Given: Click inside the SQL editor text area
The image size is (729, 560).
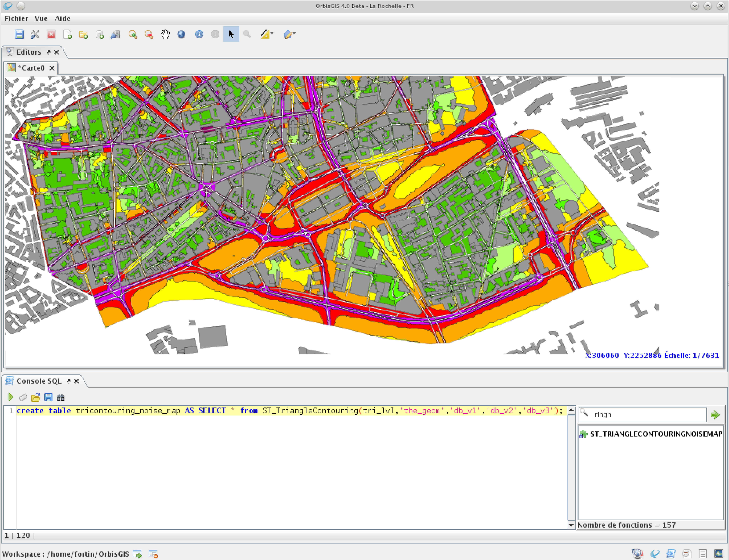Looking at the screenshot, I should [x=291, y=467].
